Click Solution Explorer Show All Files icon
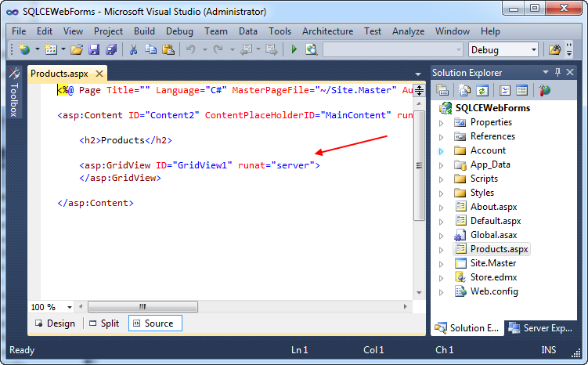Image resolution: width=588 pixels, height=365 pixels. [464, 90]
